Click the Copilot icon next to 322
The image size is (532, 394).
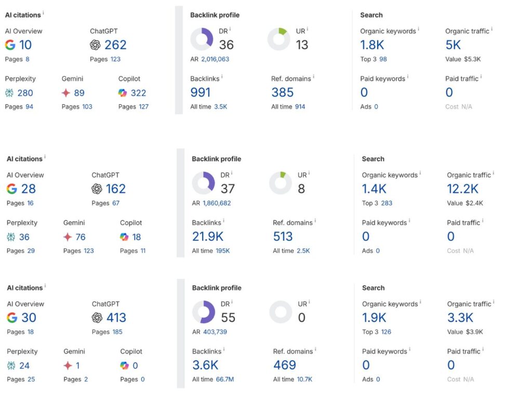pyautogui.click(x=123, y=93)
